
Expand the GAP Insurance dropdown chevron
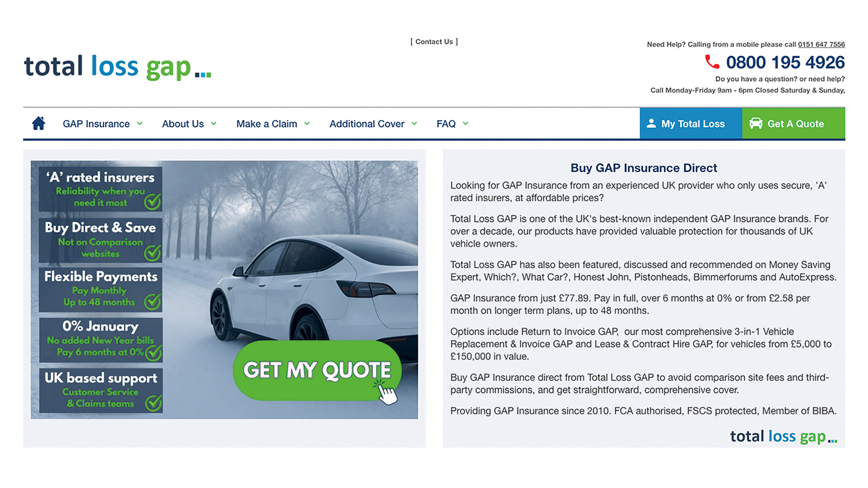point(139,124)
